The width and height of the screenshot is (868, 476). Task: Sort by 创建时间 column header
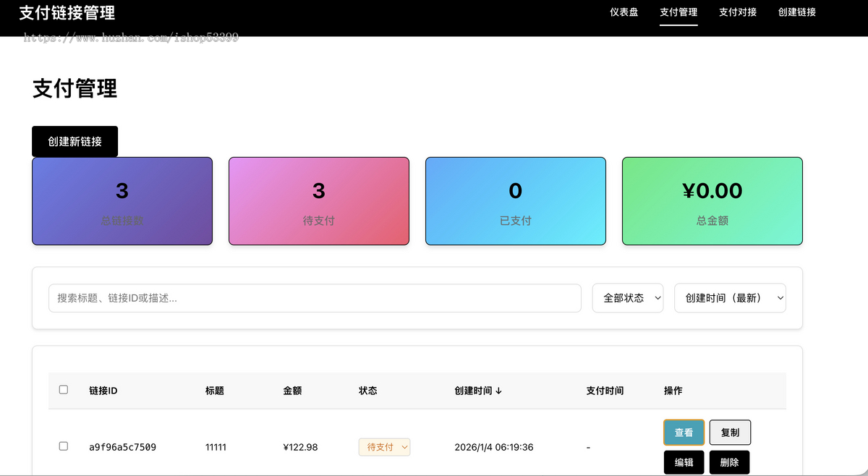coord(478,391)
